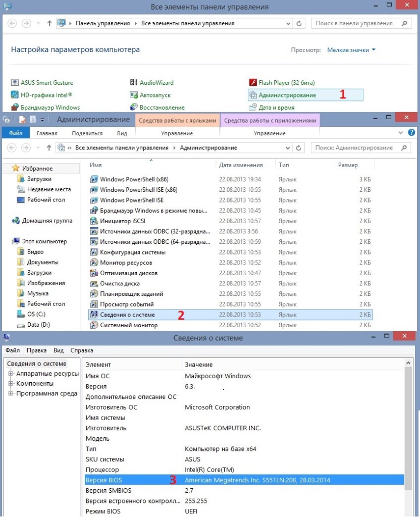Screen dimensions: 420x517
Task: Open HD-графика Intel icon
Action: tap(41, 95)
